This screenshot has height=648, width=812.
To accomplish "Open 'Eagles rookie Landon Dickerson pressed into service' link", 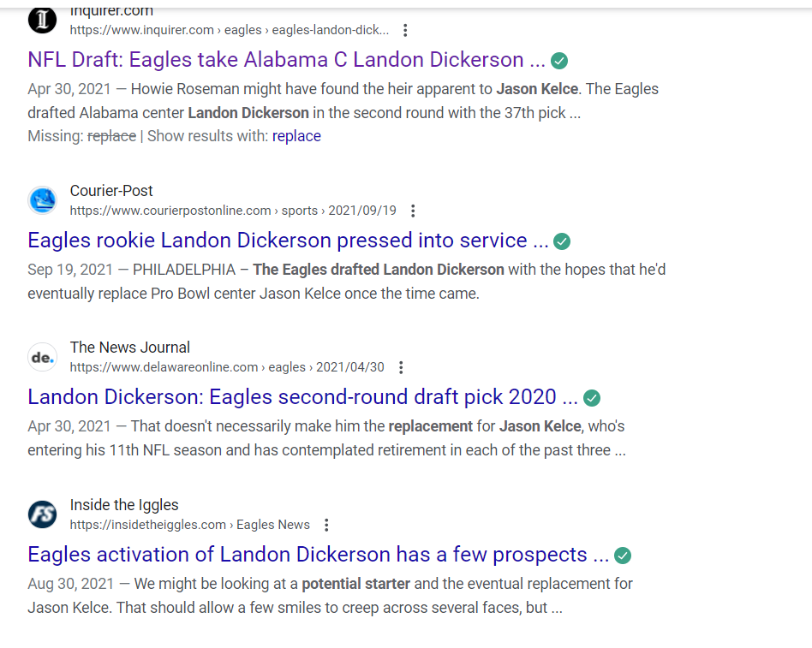I will (x=288, y=241).
